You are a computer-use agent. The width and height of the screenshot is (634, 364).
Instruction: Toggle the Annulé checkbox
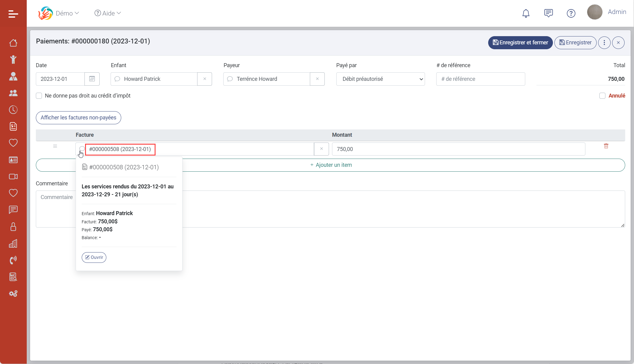(x=602, y=96)
